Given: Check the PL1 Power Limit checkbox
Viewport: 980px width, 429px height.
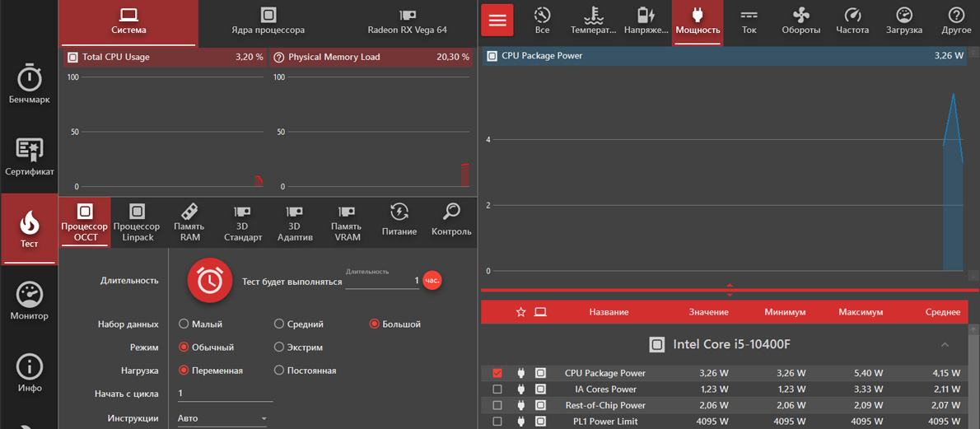Looking at the screenshot, I should point(497,422).
